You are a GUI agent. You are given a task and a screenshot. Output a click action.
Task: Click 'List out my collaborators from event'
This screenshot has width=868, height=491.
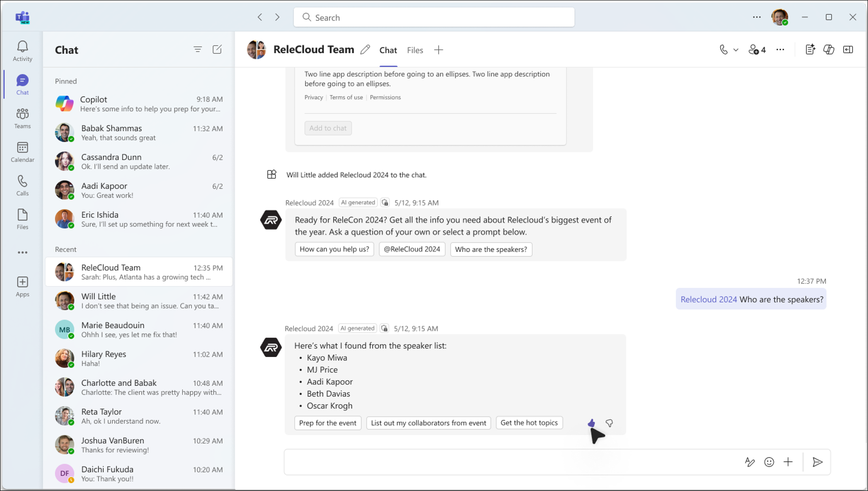point(428,422)
